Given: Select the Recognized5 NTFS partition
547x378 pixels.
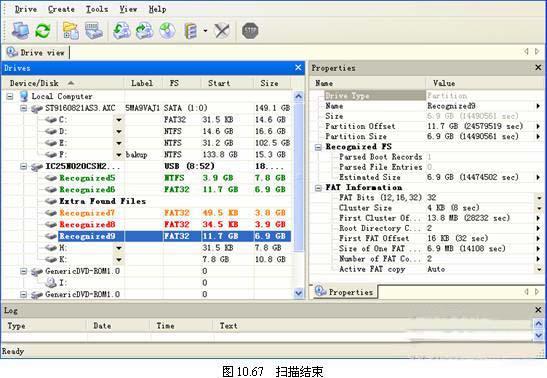Looking at the screenshot, I should [87, 178].
